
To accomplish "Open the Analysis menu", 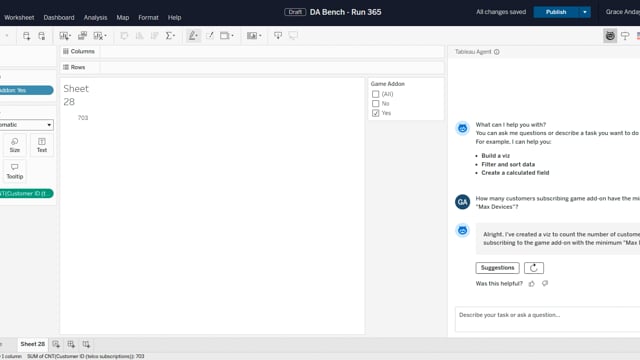I will tap(95, 18).
